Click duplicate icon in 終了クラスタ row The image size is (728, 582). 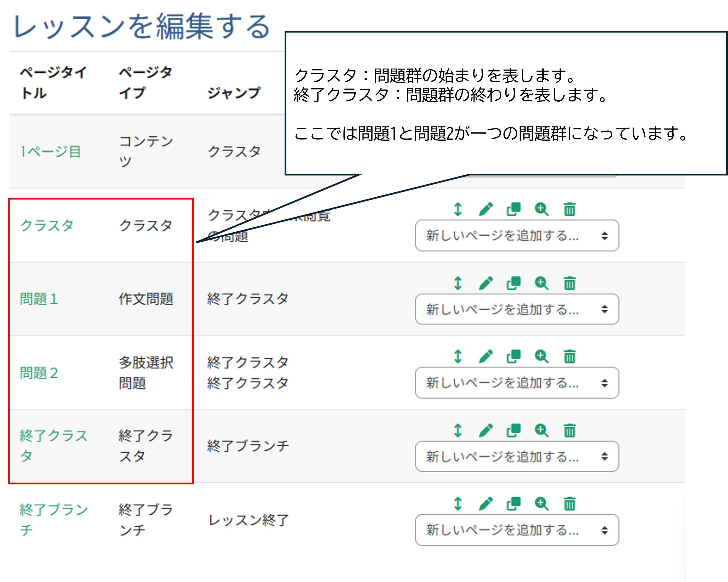[514, 430]
